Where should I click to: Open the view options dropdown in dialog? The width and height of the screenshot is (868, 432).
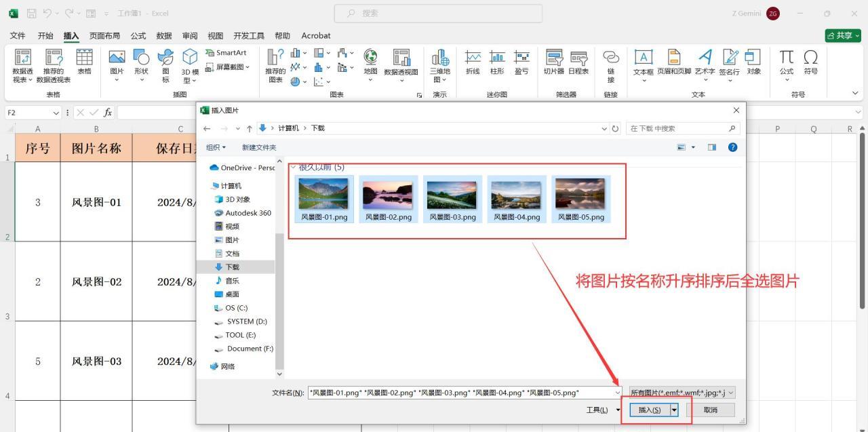point(693,147)
